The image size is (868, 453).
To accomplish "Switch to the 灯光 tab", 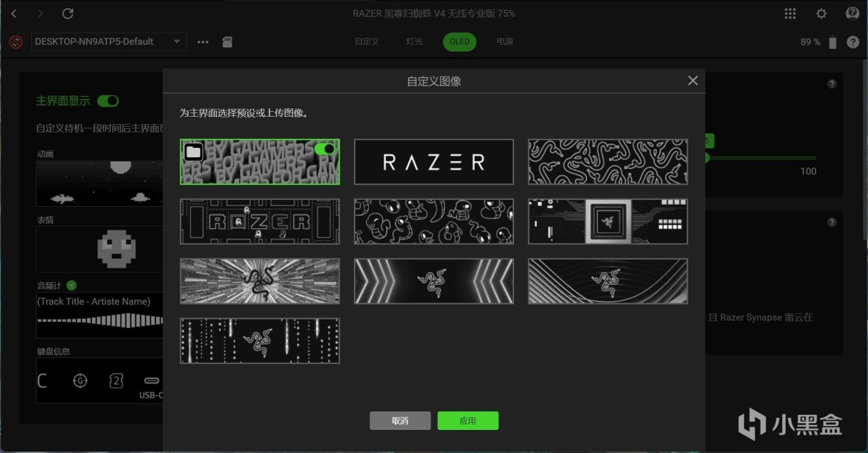I will [414, 41].
